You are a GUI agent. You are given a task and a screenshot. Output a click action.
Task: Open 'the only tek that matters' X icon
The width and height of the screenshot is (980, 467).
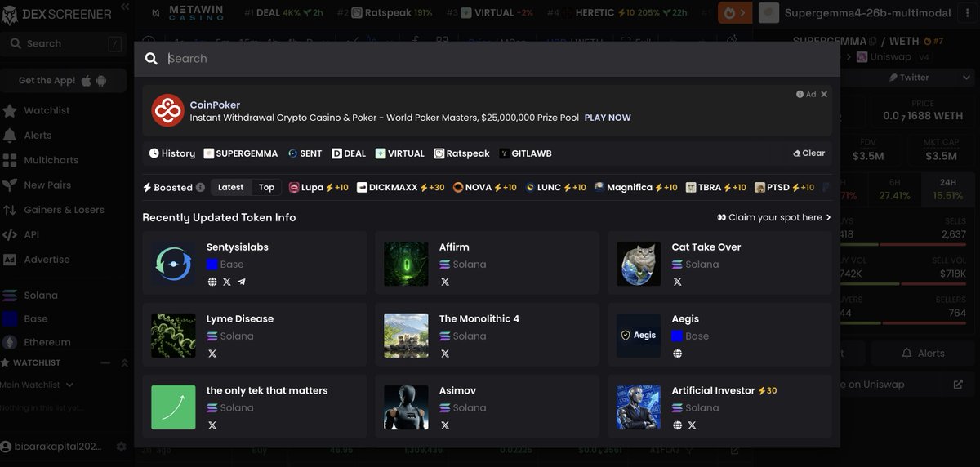[212, 425]
